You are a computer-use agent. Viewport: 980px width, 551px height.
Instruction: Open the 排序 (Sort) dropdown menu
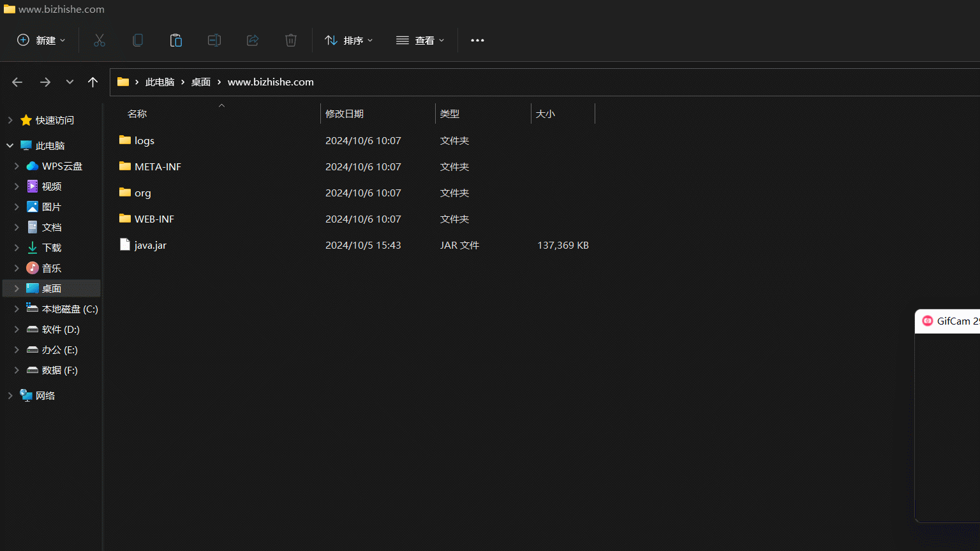[348, 40]
